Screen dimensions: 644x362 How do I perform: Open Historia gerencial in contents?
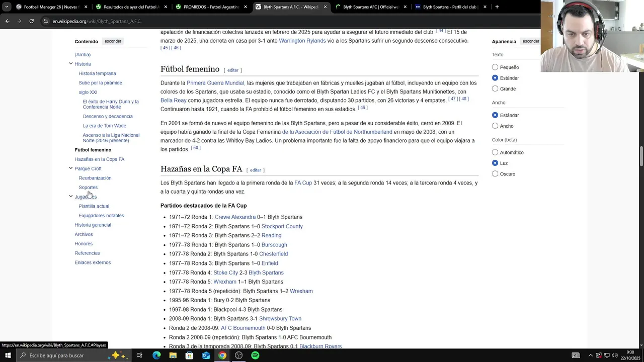pyautogui.click(x=93, y=225)
